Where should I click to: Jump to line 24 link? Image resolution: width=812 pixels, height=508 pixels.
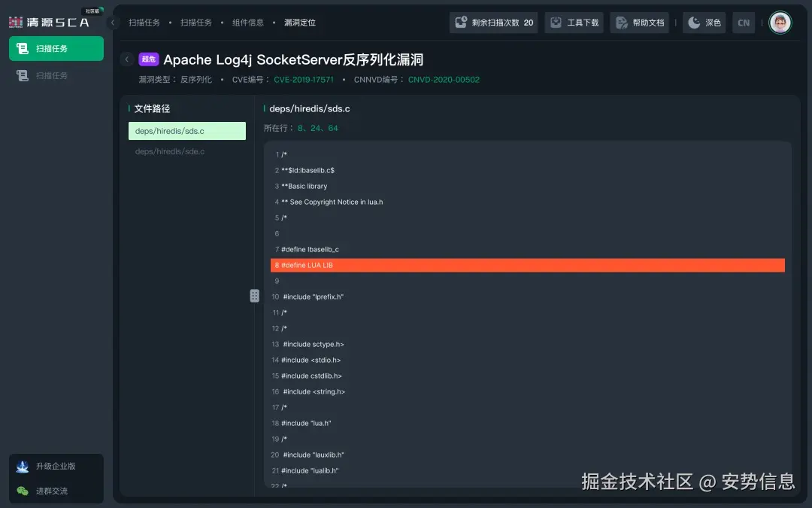[315, 128]
